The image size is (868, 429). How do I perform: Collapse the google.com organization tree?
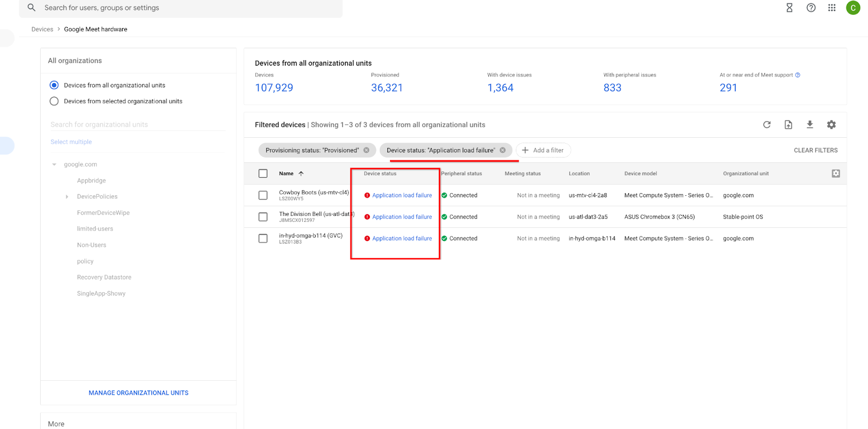click(x=54, y=164)
